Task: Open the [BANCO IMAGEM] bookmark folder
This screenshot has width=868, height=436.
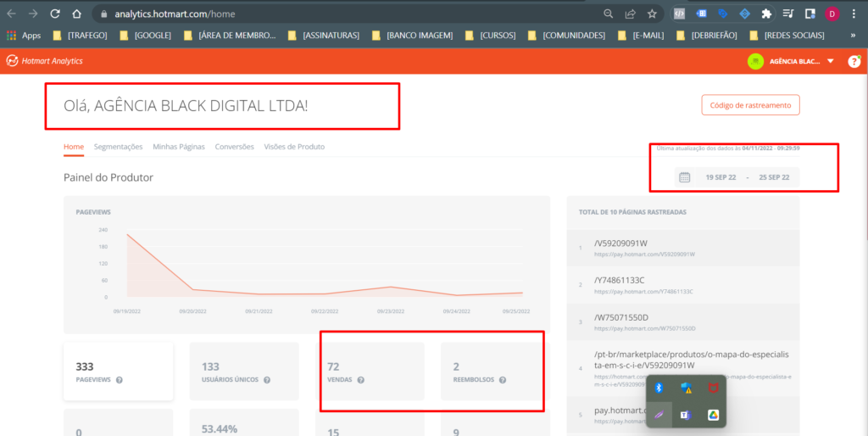Action: pyautogui.click(x=413, y=36)
